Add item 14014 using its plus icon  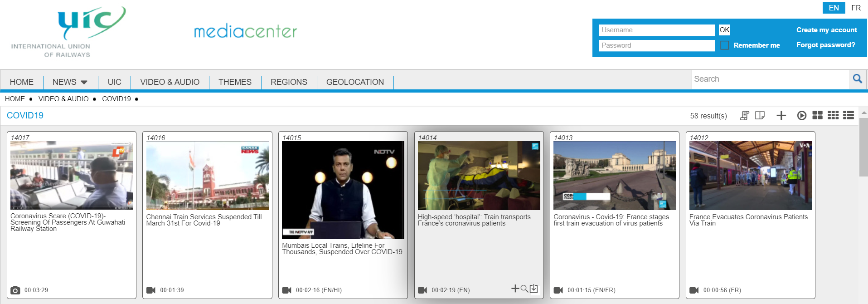(515, 289)
